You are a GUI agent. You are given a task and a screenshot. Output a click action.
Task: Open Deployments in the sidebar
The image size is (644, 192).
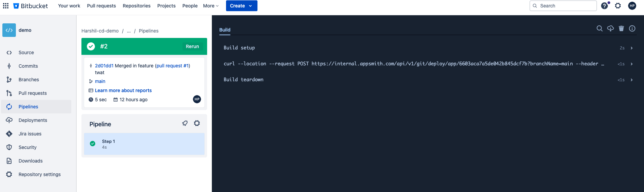click(x=33, y=120)
